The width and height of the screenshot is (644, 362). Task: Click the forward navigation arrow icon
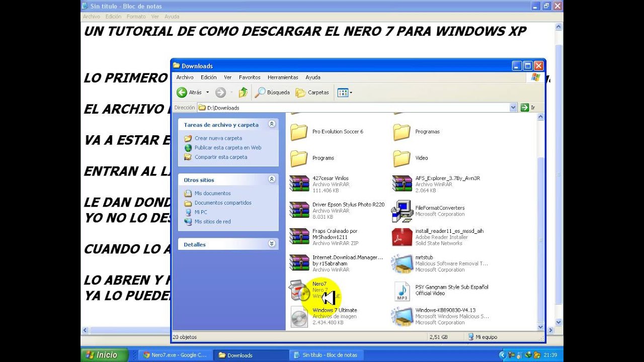[x=220, y=93]
